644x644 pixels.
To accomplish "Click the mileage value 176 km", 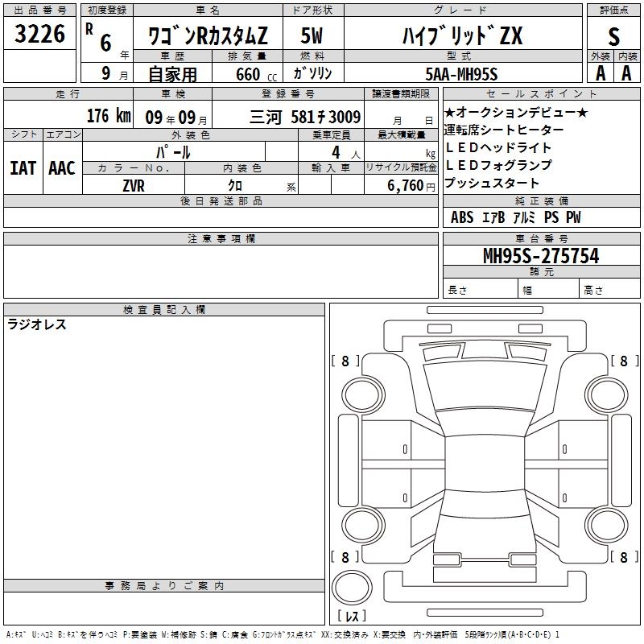I will (x=108, y=116).
